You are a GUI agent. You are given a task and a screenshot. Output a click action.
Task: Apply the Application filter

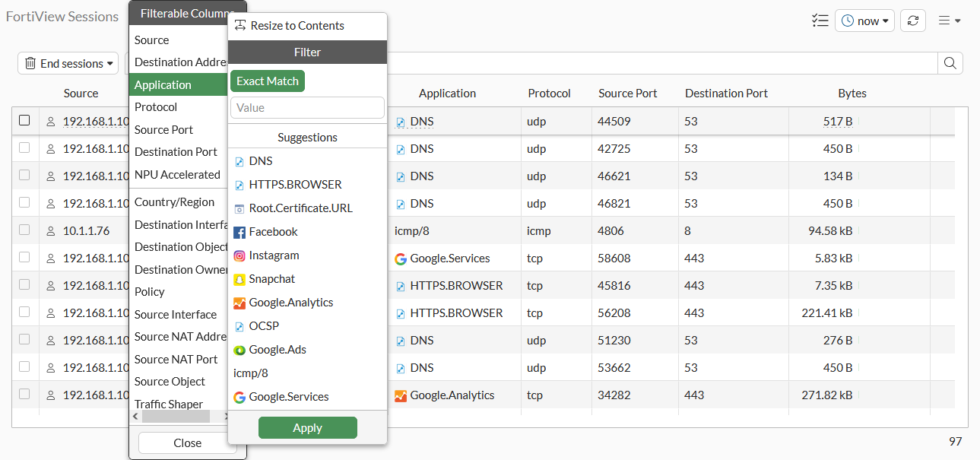tap(307, 427)
